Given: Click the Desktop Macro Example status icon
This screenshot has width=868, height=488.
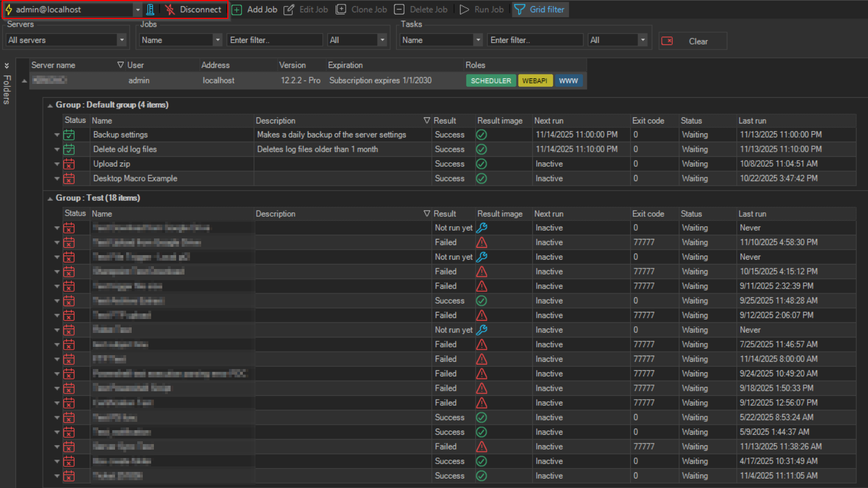Looking at the screenshot, I should point(69,178).
